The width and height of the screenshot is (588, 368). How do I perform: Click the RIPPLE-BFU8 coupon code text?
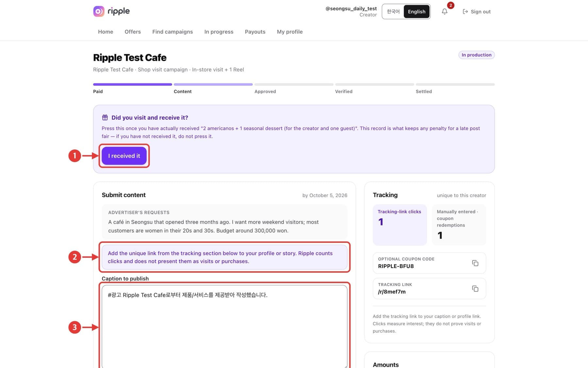pyautogui.click(x=396, y=266)
